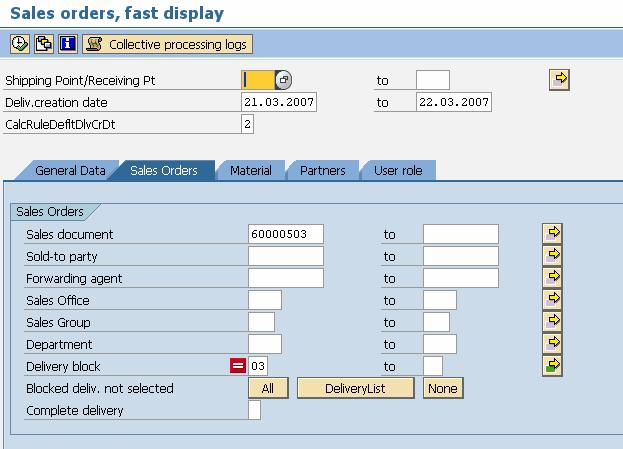Click the Sales document input field
Viewport: 623px width, 449px height.
click(285, 234)
